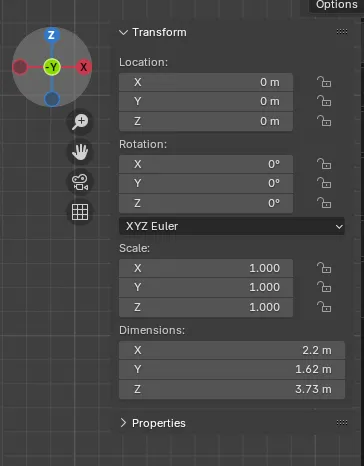
Task: Toggle the camera view icon
Action: pyautogui.click(x=80, y=182)
